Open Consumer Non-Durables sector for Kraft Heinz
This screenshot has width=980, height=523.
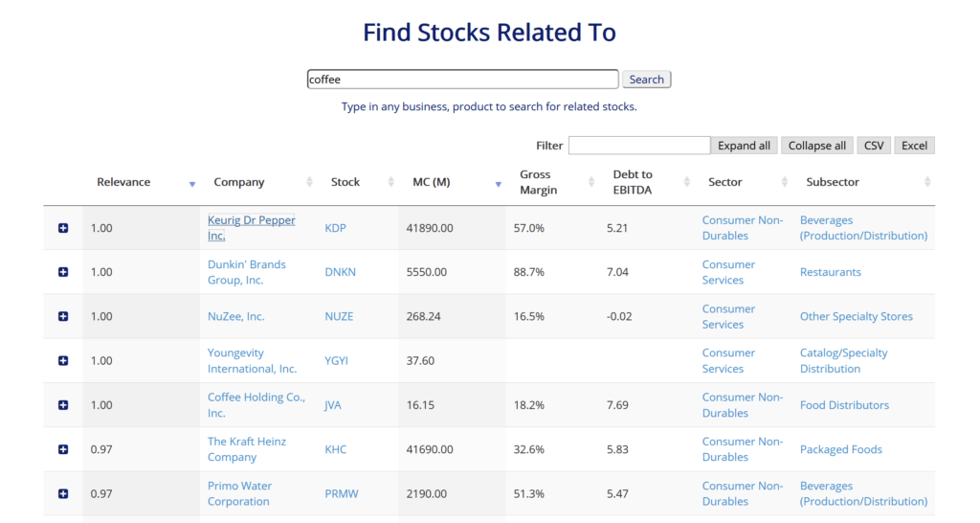tap(742, 449)
